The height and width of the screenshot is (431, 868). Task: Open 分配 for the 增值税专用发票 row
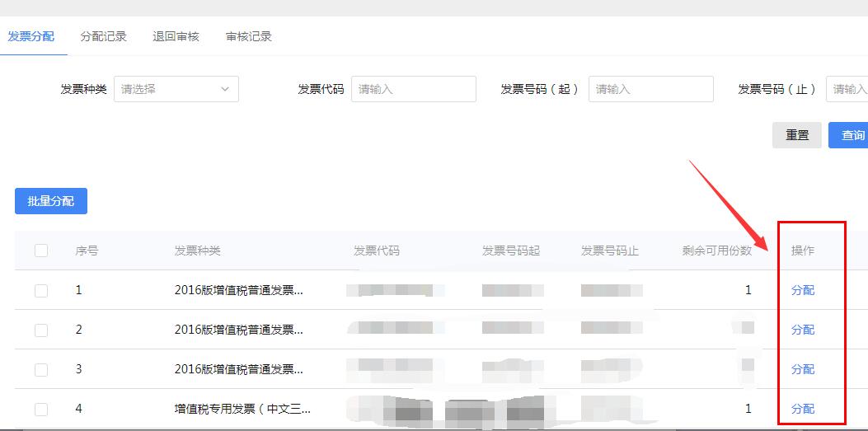(x=802, y=409)
